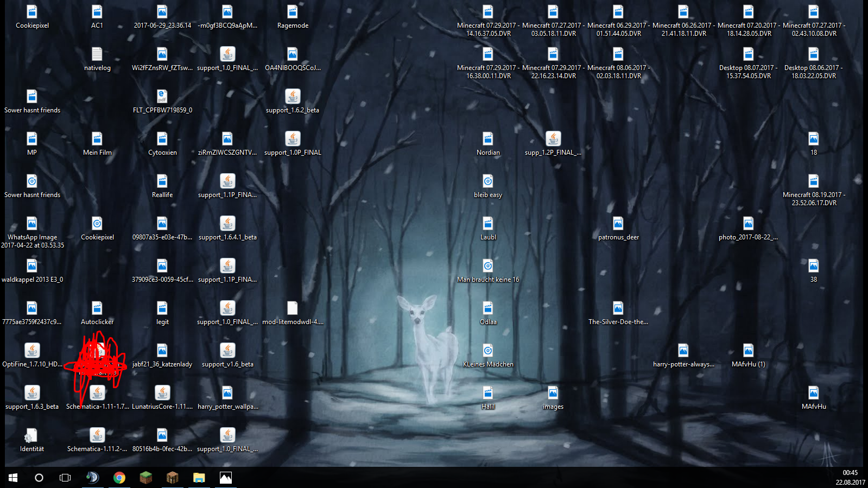Select the support_1.0P_FINAL jar file
The width and height of the screenshot is (868, 488).
[x=293, y=139]
